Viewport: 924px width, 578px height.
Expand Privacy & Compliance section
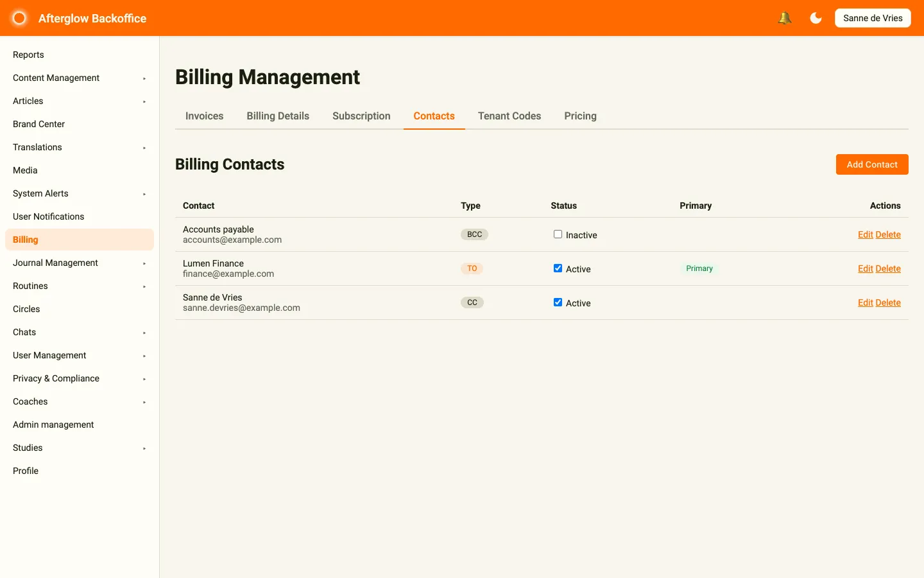[x=80, y=378]
